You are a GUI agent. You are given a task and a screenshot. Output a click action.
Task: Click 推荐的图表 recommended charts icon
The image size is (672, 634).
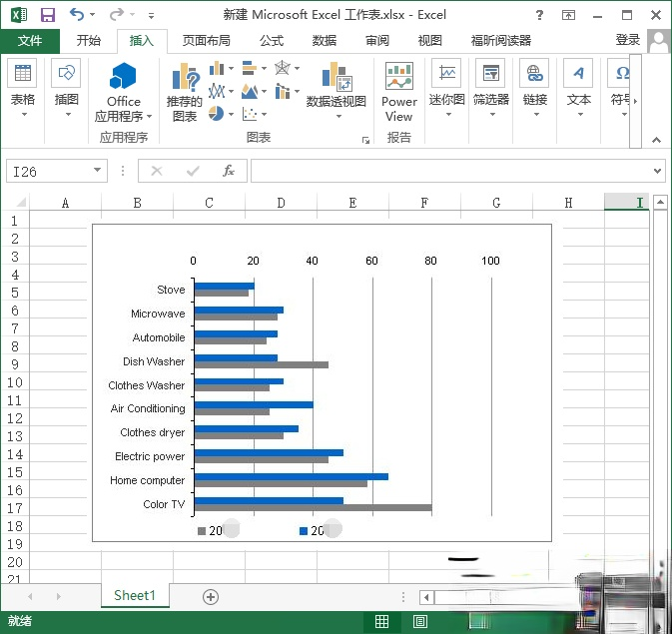tap(185, 79)
